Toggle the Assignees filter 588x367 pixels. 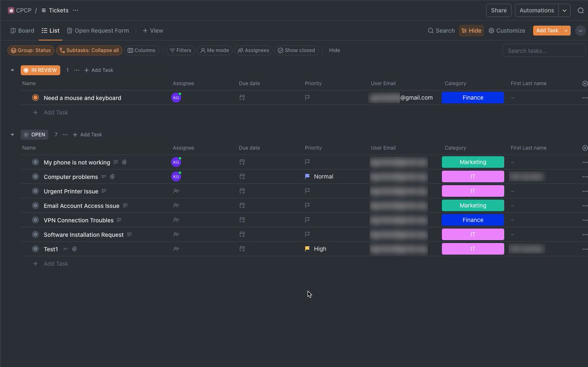pos(253,51)
